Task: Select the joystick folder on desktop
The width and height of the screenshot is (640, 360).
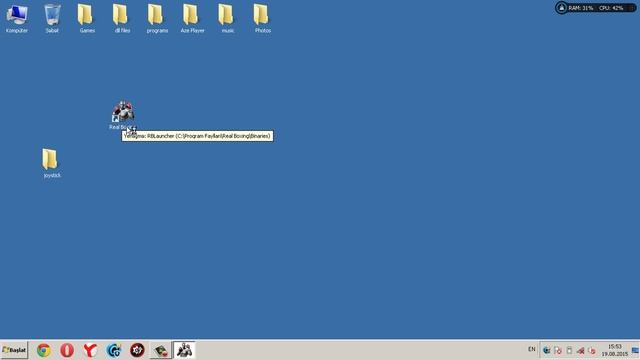Action: pos(51,163)
